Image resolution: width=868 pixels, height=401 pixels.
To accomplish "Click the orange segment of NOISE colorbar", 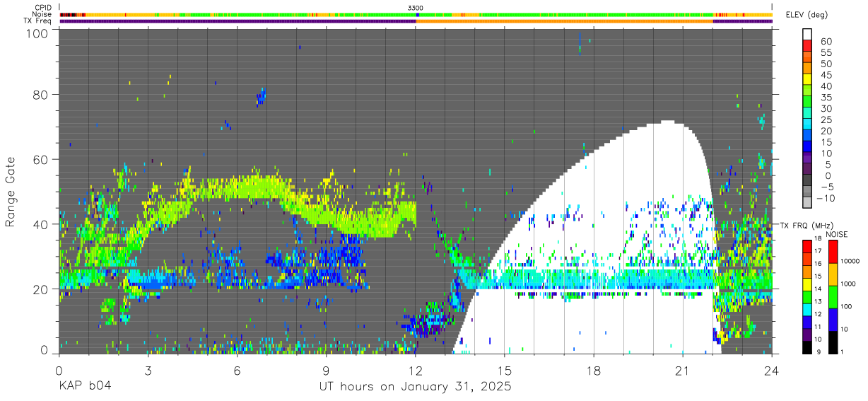I will pos(833,274).
